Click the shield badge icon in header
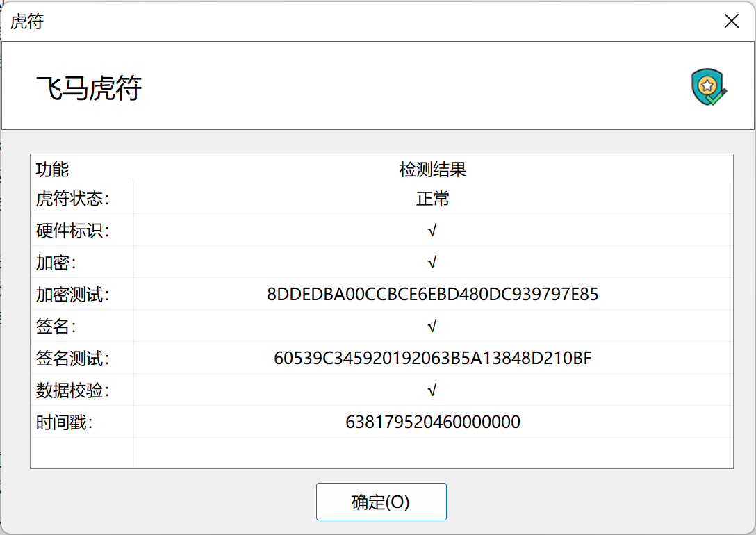Image resolution: width=756 pixels, height=535 pixels. pyautogui.click(x=709, y=88)
